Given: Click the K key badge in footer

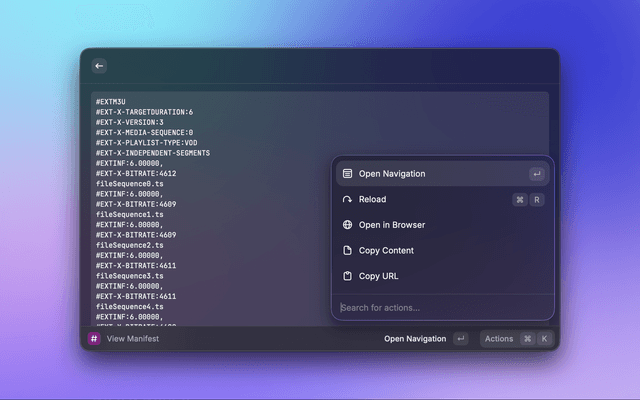Looking at the screenshot, I should point(544,339).
